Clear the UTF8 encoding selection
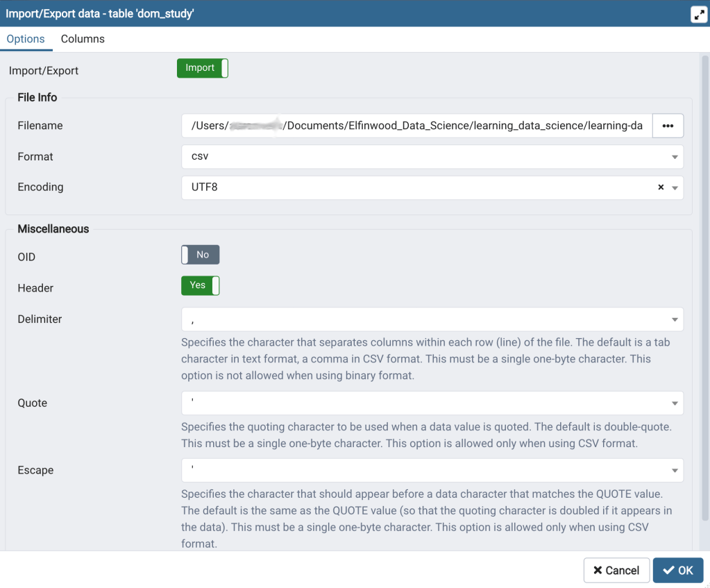Viewport: 710px width, 588px height. coord(661,187)
